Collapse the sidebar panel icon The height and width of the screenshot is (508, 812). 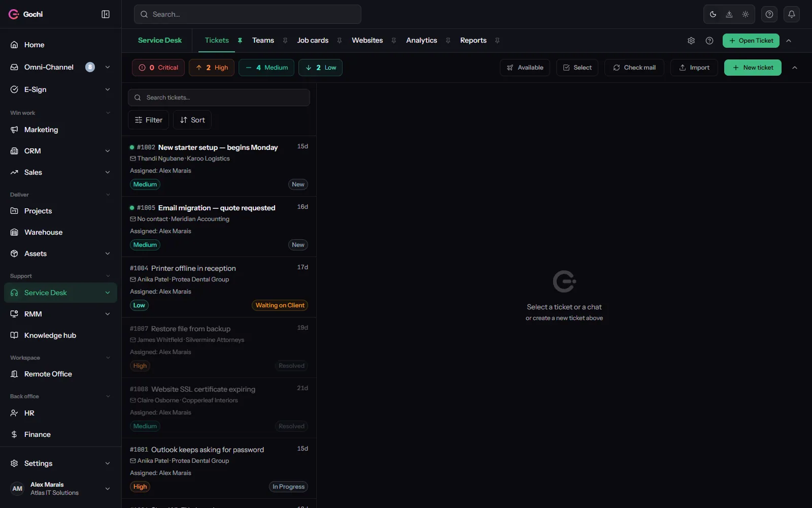pyautogui.click(x=106, y=14)
